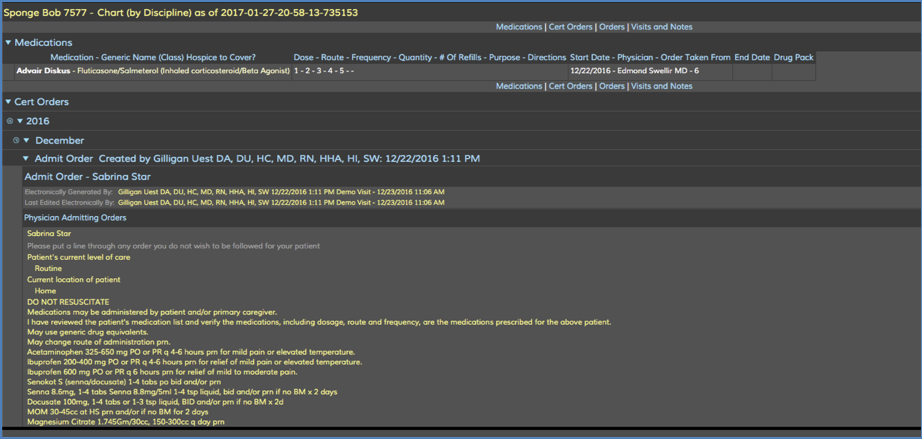Click the '12/22/2016 - Edmond Swellir MD - 6' cell
Screen dimensions: 922x439
tap(650, 71)
